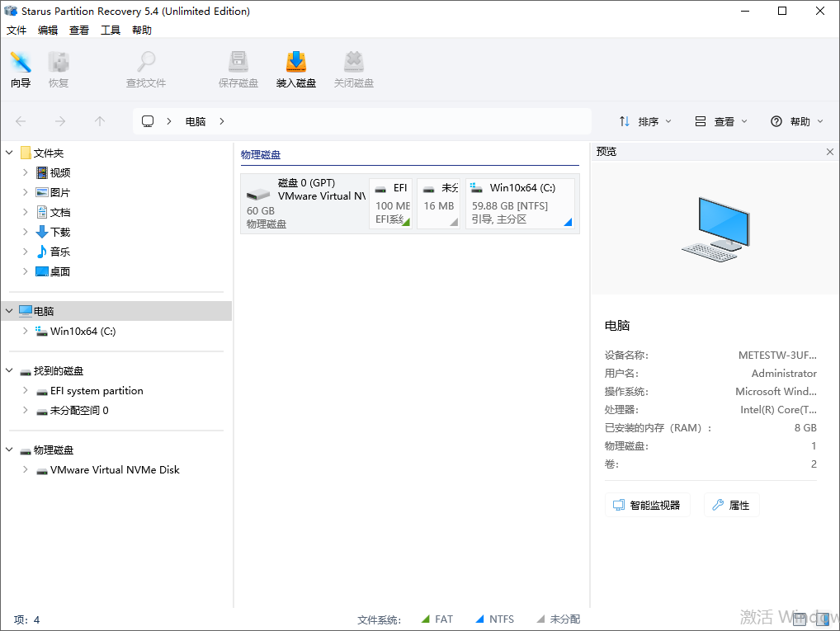Viewport: 840px width, 631px height.
Task: Click the computer icon in address bar
Action: tap(148, 121)
